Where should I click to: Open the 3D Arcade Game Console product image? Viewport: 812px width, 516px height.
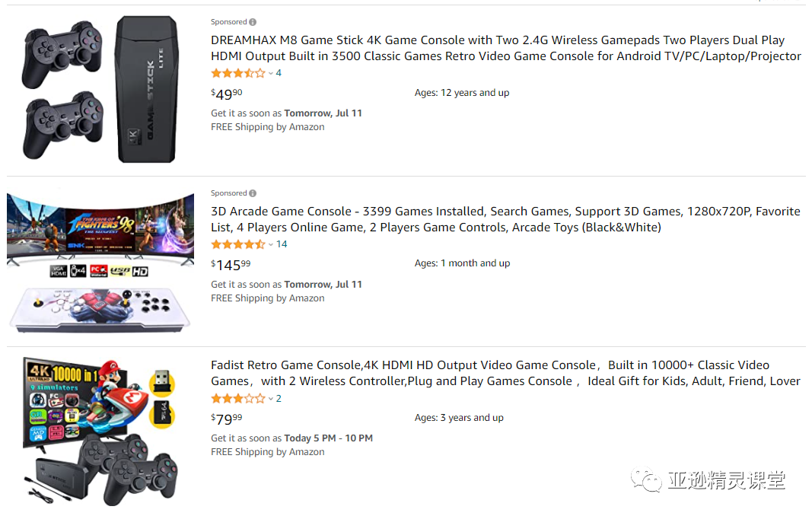tap(100, 261)
